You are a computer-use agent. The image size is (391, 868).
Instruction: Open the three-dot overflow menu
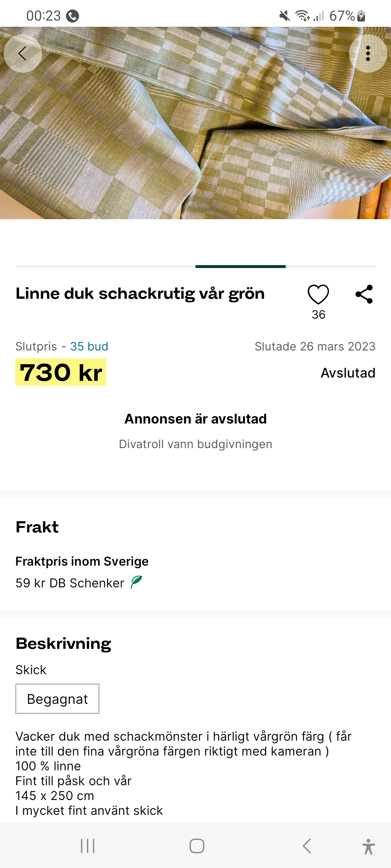click(368, 54)
